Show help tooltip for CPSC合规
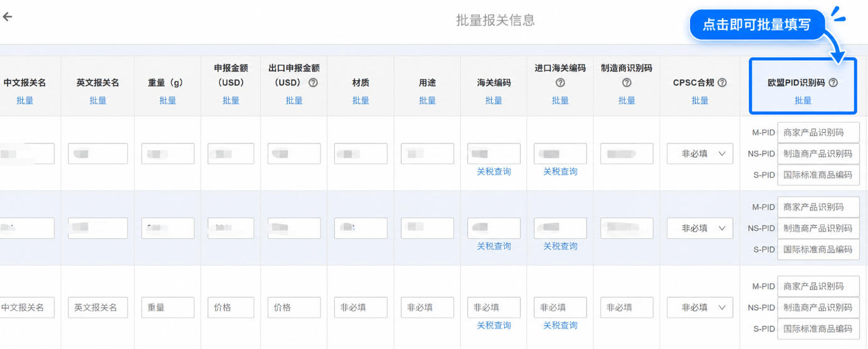This screenshot has width=868, height=349. point(722,83)
